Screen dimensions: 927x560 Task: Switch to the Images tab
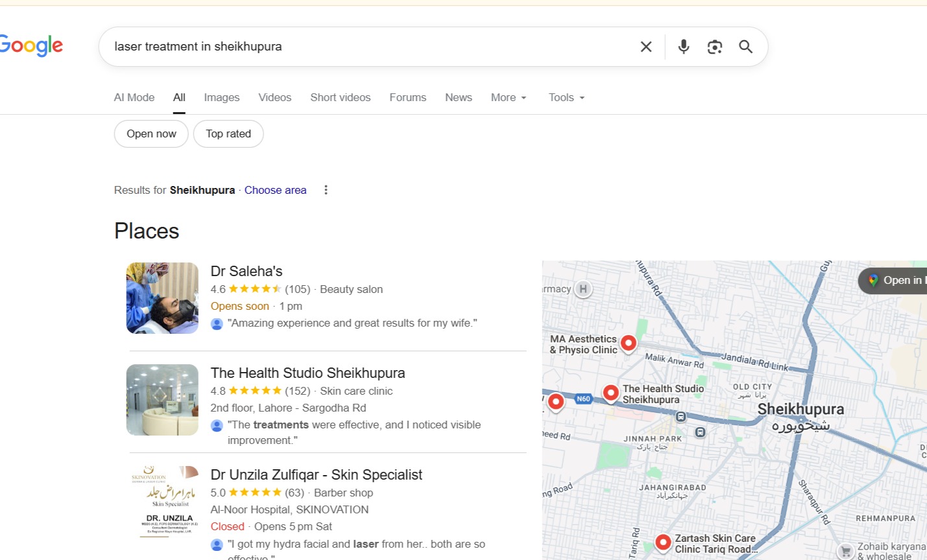222,98
